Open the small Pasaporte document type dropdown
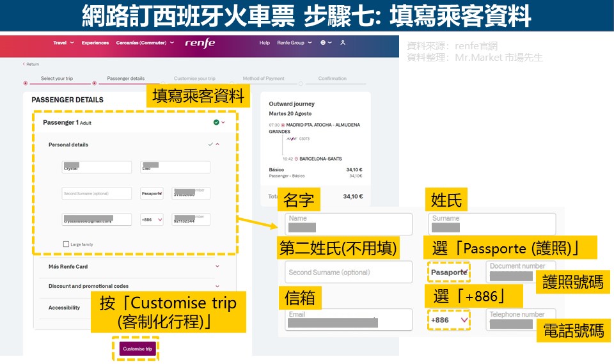The width and height of the screenshot is (614, 364). pos(152,193)
